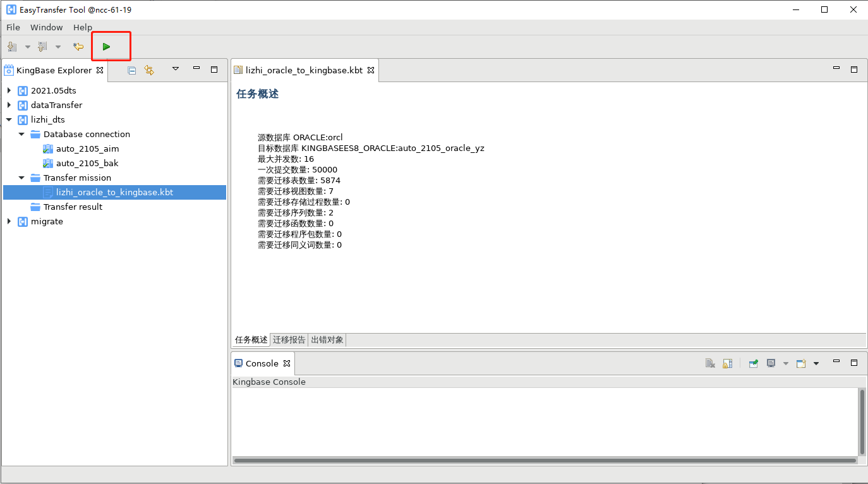The image size is (868, 484).
Task: Click the new item yellow arrow toolbar icon
Action: (x=78, y=47)
